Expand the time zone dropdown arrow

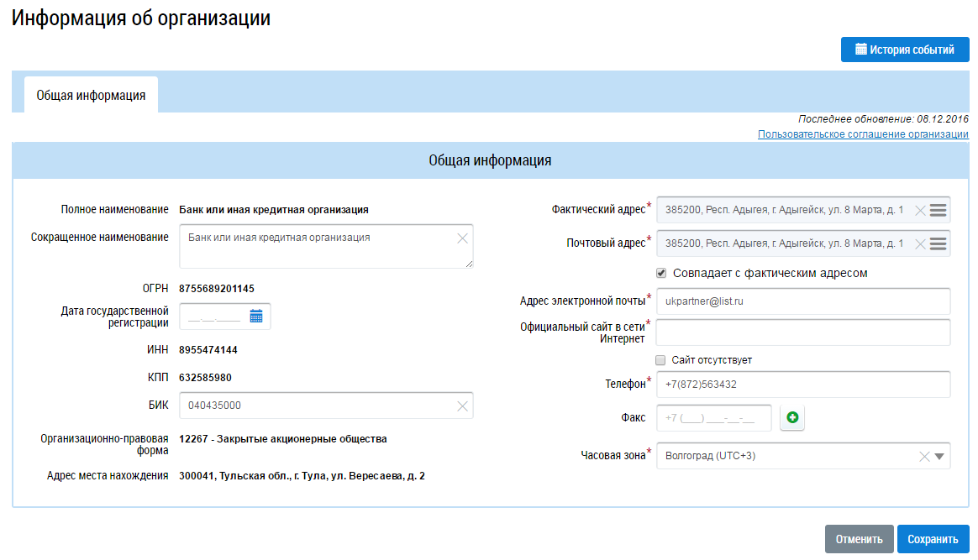[939, 457]
